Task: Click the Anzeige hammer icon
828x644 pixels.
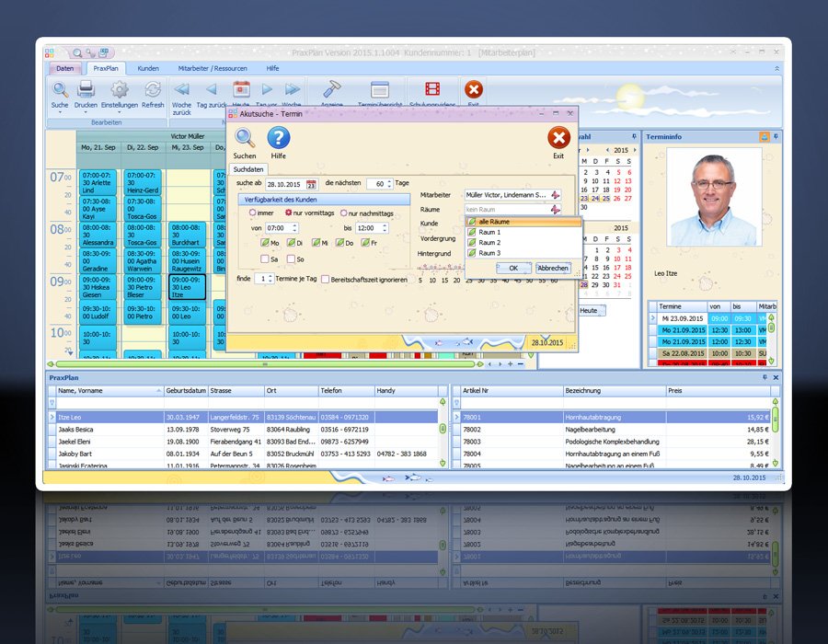Action: coord(331,89)
